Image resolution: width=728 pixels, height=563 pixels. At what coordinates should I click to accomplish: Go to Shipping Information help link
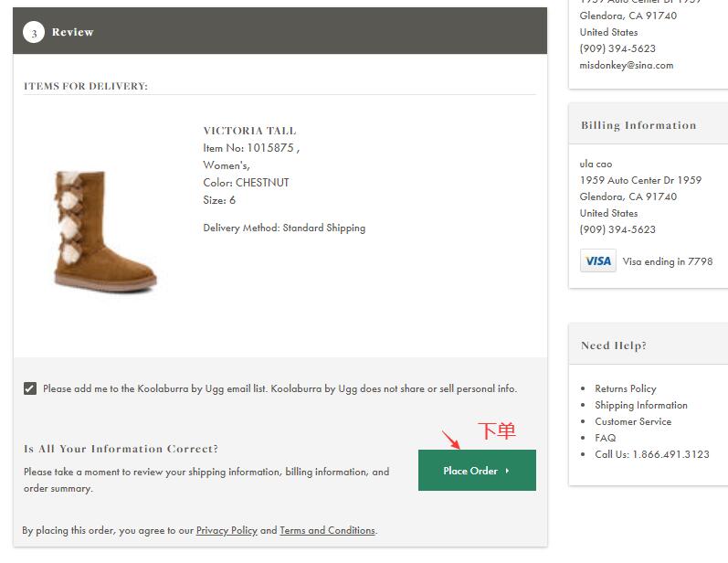coord(640,405)
